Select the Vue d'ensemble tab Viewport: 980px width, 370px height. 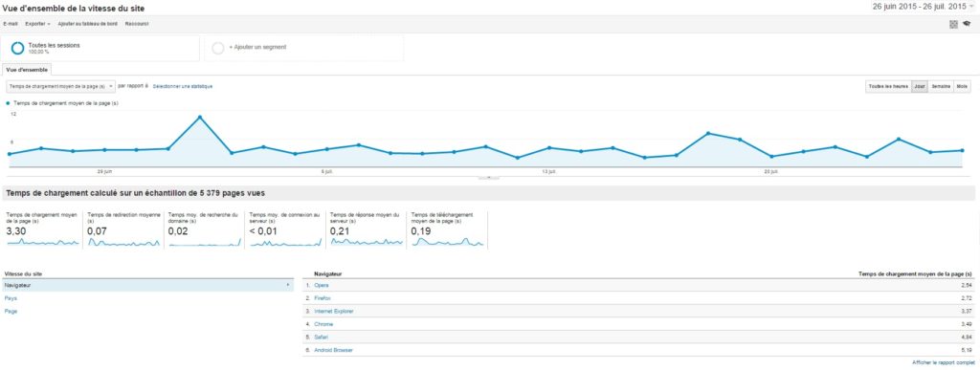click(x=26, y=70)
